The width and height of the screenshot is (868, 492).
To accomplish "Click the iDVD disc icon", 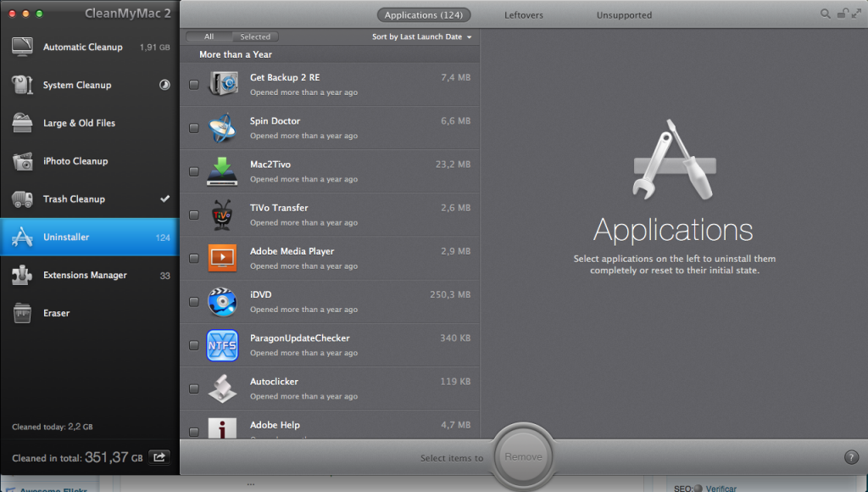I will (x=223, y=301).
